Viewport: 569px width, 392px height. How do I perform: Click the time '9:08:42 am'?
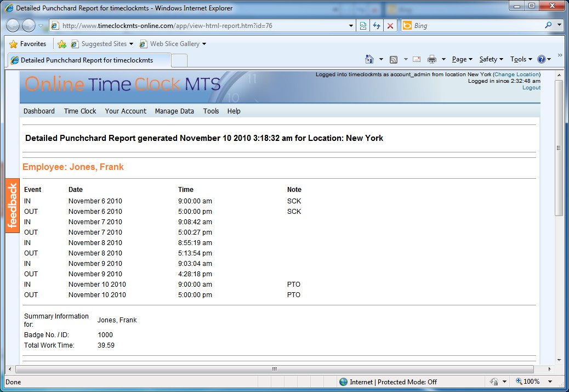[195, 222]
